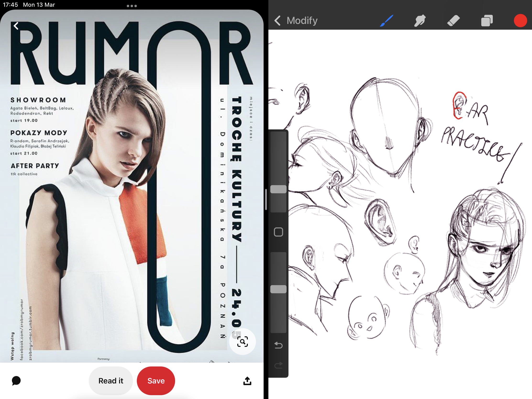This screenshot has width=532, height=399.
Task: Redo the stroke in Procreate
Action: [278, 365]
